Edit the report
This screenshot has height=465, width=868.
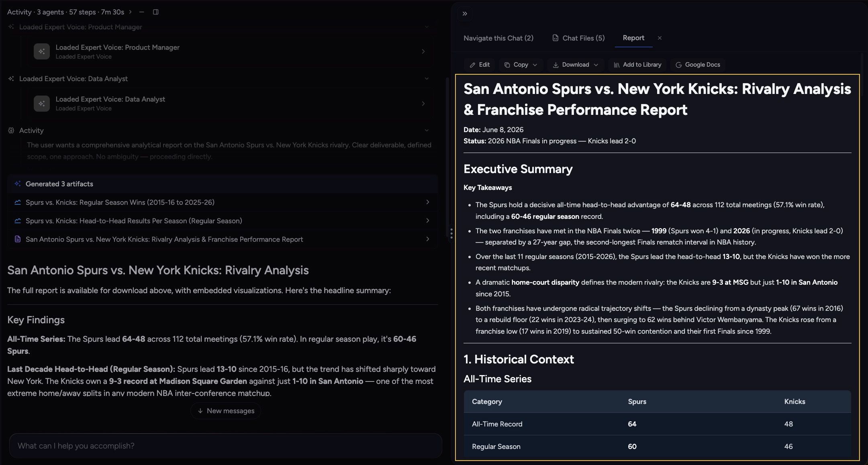[480, 65]
